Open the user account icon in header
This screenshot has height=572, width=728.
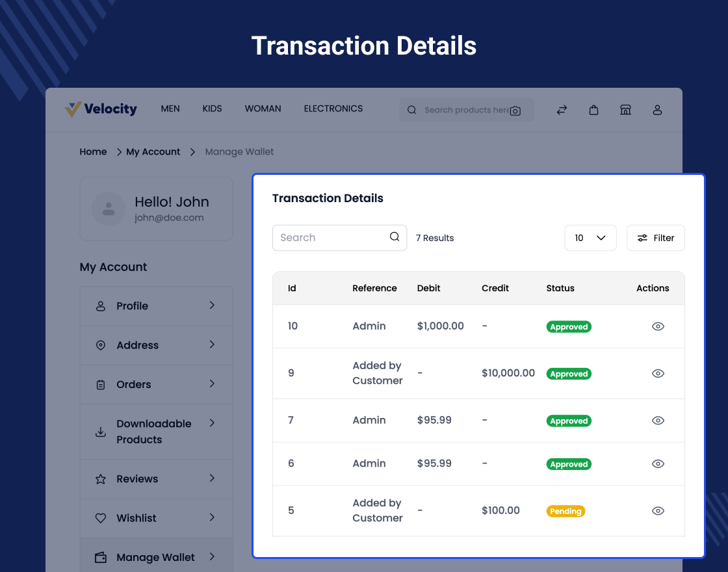point(657,110)
